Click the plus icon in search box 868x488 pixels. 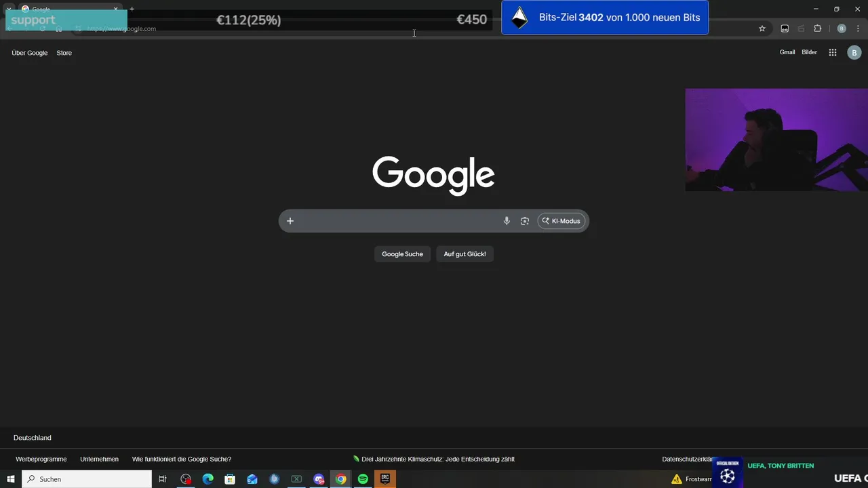coord(290,221)
